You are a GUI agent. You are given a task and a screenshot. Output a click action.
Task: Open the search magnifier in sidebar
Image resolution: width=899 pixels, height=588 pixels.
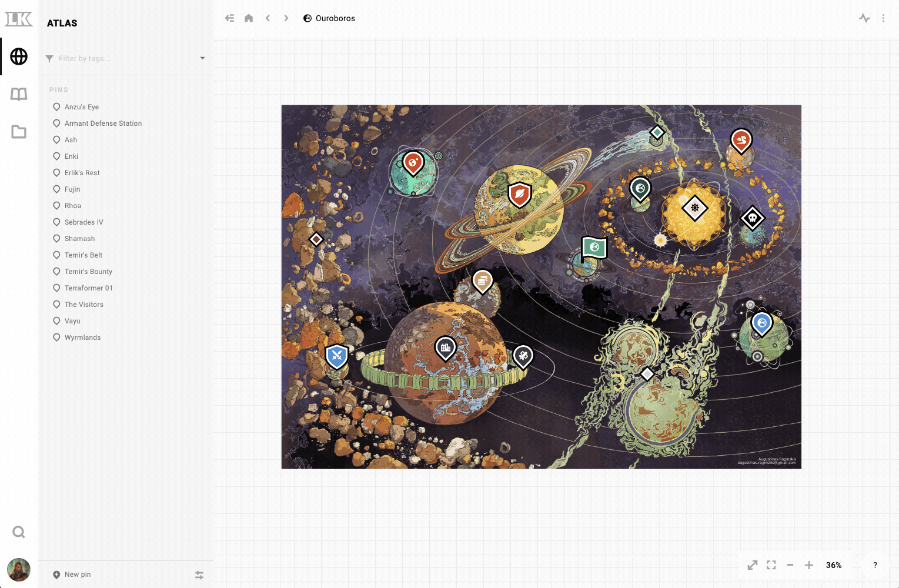[19, 532]
